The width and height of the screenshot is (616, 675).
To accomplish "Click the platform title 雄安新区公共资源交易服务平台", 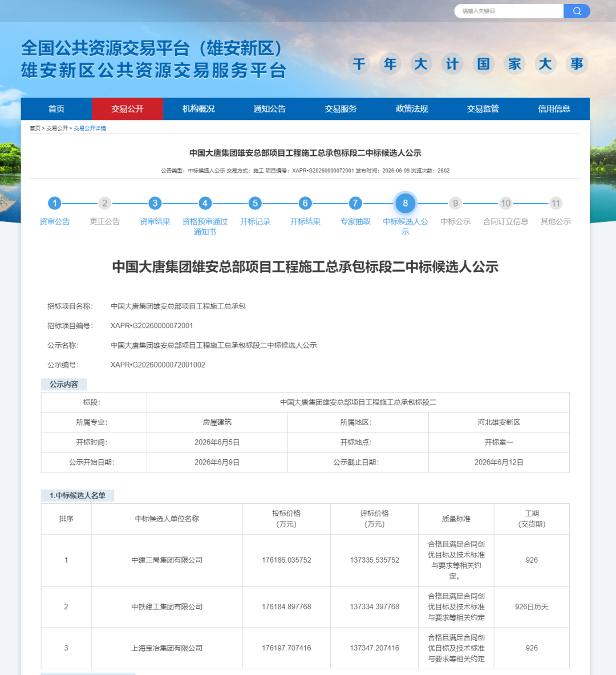I will click(x=153, y=71).
